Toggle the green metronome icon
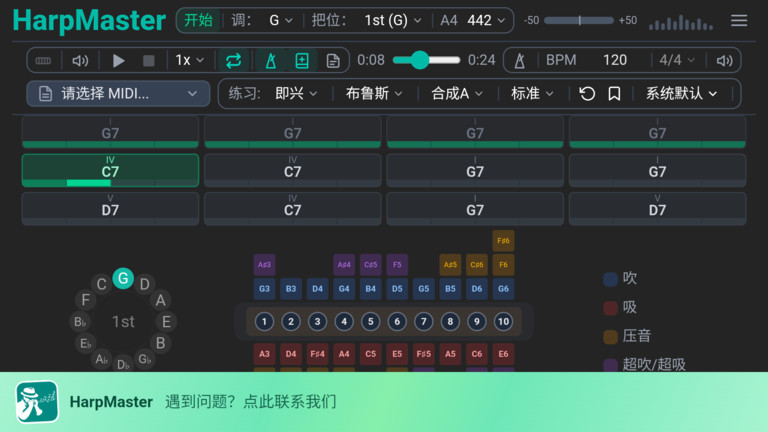The width and height of the screenshot is (768, 432). tap(270, 61)
